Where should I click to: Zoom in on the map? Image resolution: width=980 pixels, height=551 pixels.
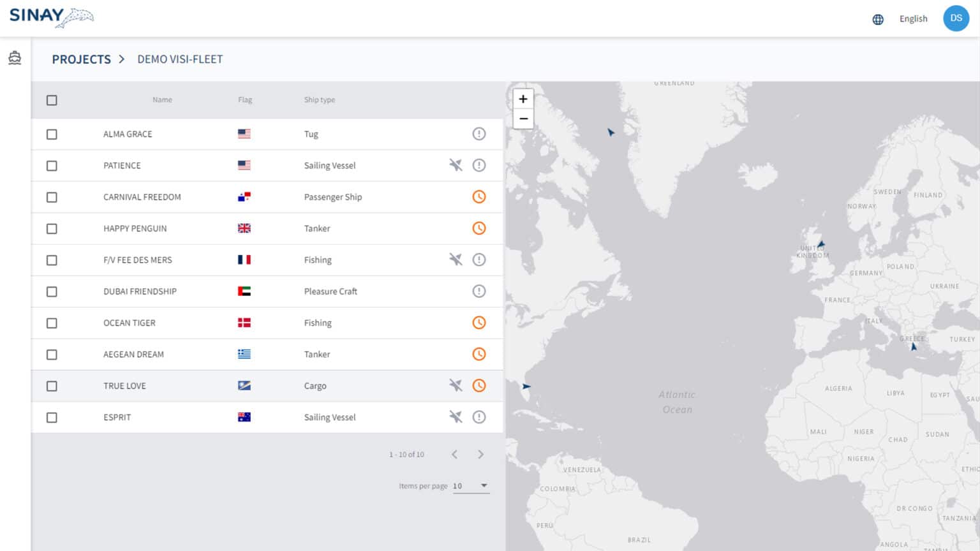(x=523, y=99)
